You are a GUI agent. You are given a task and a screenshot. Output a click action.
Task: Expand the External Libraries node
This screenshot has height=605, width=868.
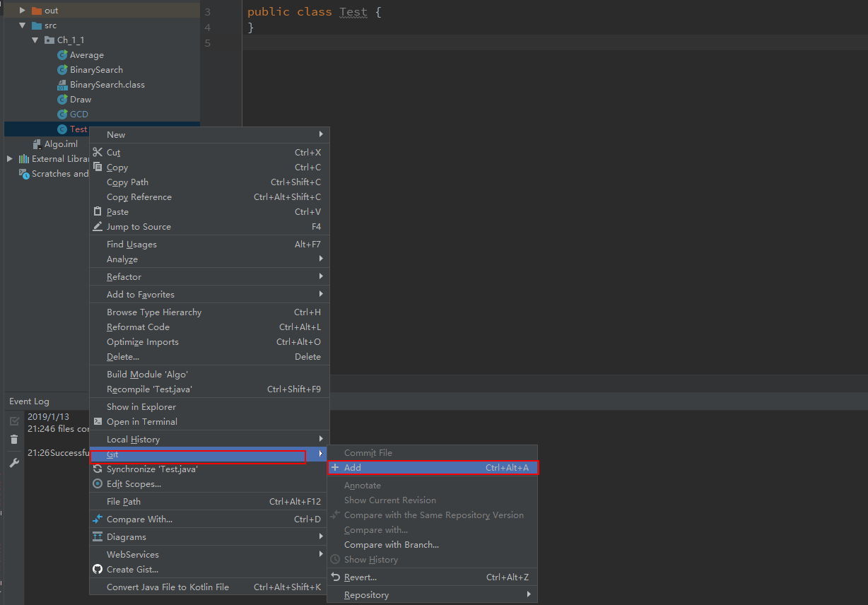coord(10,159)
